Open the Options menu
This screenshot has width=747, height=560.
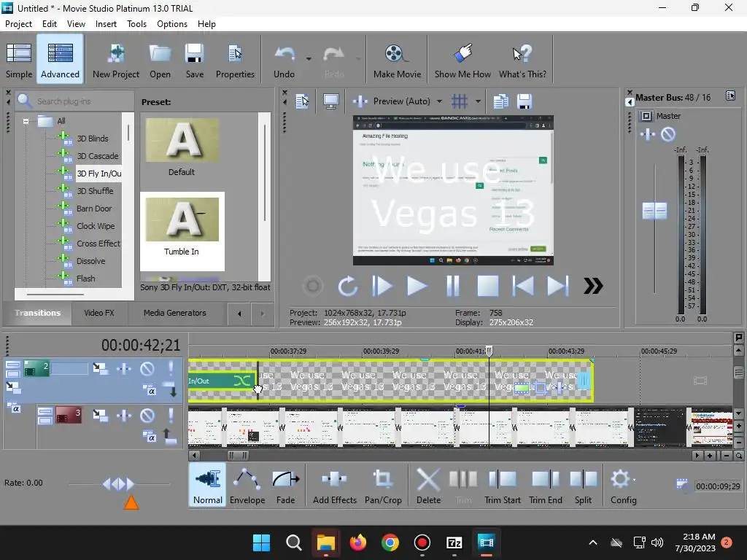click(172, 24)
